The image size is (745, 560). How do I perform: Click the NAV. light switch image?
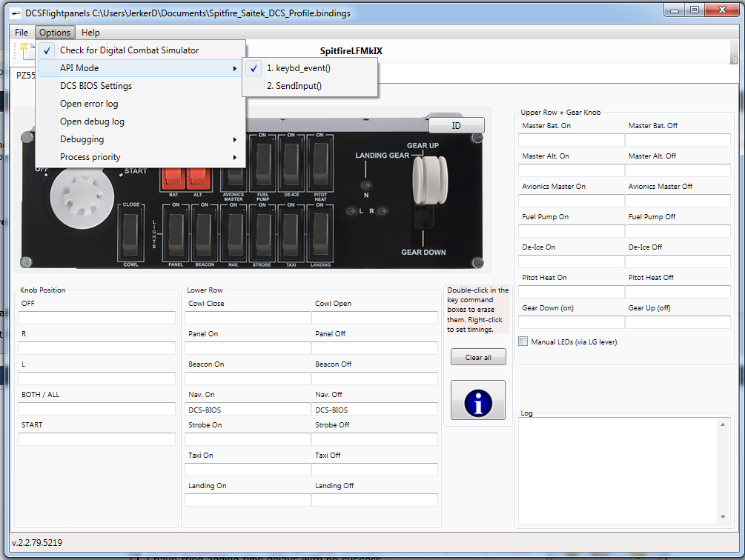tap(234, 233)
